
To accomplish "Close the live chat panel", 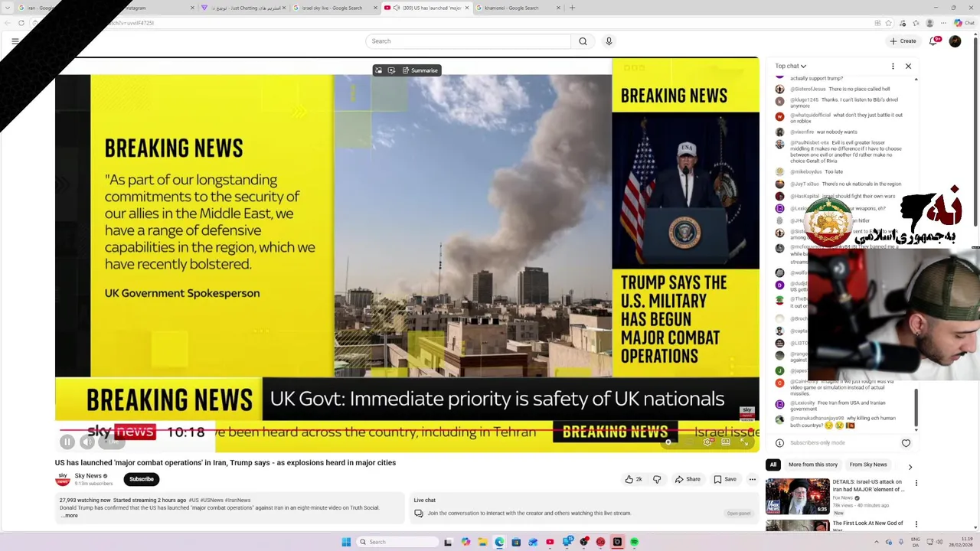I will [908, 67].
